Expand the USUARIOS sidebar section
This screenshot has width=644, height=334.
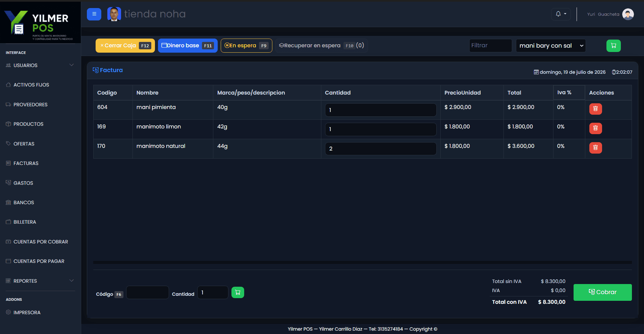(40, 65)
